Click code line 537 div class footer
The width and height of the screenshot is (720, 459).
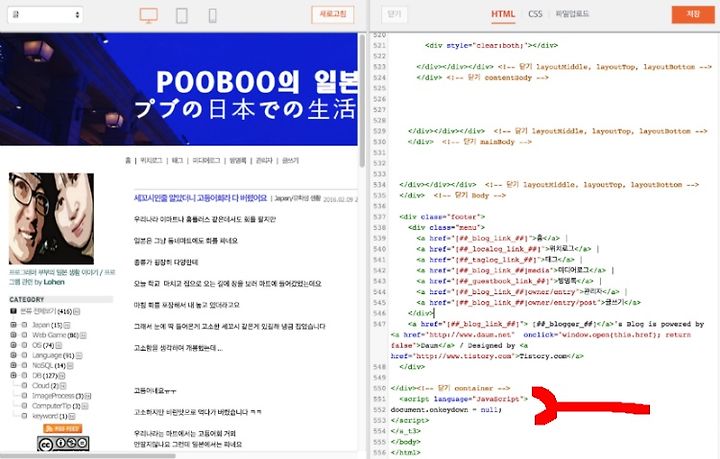[442, 217]
